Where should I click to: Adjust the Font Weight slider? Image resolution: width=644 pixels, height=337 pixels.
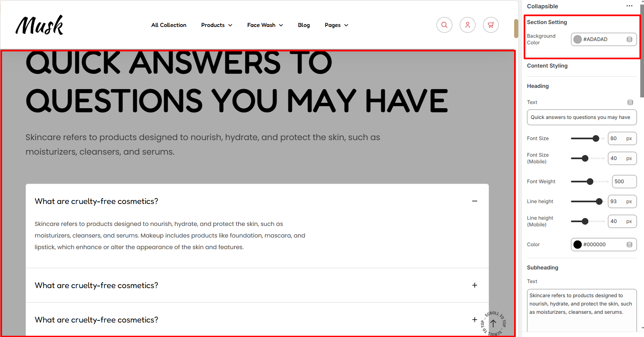pos(590,182)
